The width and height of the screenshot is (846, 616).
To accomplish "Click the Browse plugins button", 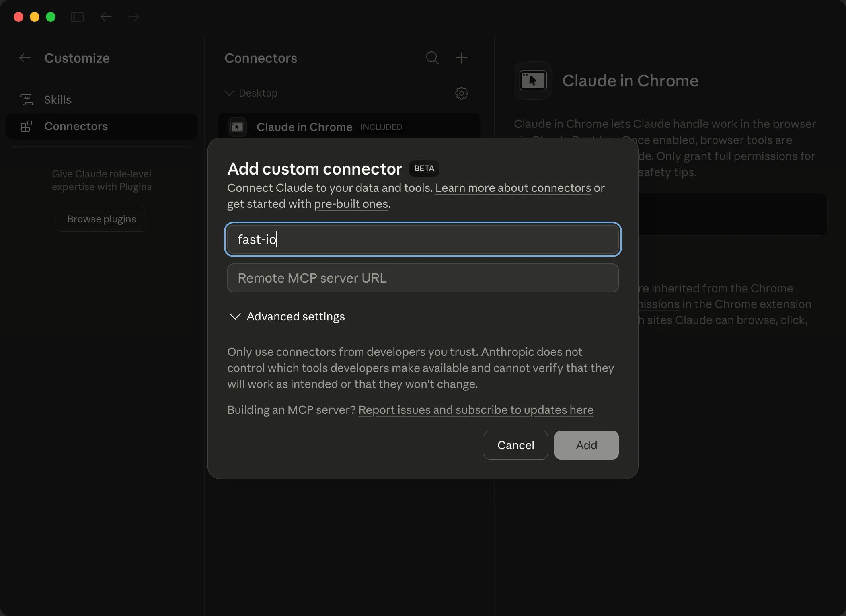I will coord(101,218).
